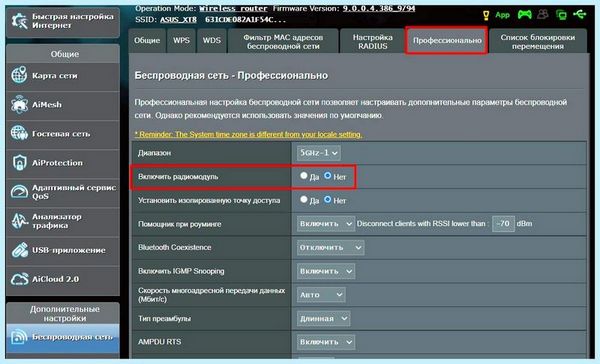The width and height of the screenshot is (600, 364).
Task: Open the Список блокировки перемещения tab
Action: click(x=538, y=41)
